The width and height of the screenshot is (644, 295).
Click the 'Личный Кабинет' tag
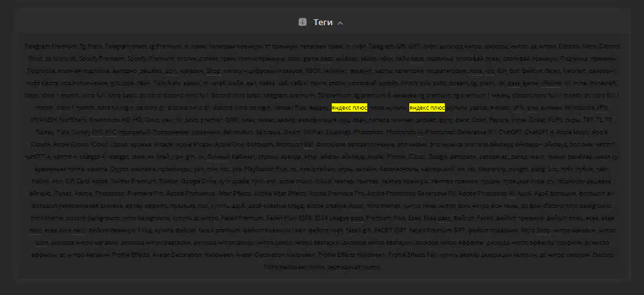pyautogui.click(x=230, y=157)
